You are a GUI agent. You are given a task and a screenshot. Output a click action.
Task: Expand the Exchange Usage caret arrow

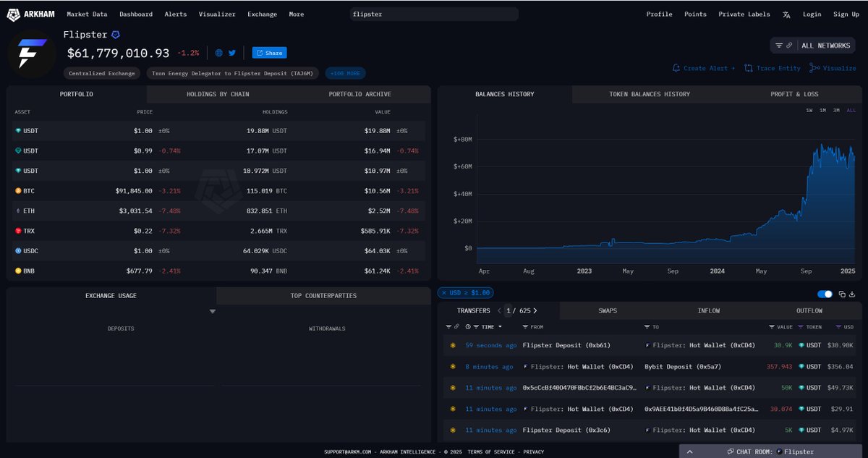[x=213, y=312]
